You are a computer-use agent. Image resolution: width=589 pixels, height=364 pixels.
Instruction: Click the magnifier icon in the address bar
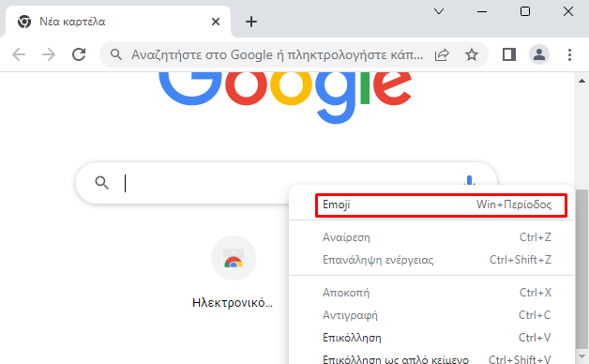115,54
